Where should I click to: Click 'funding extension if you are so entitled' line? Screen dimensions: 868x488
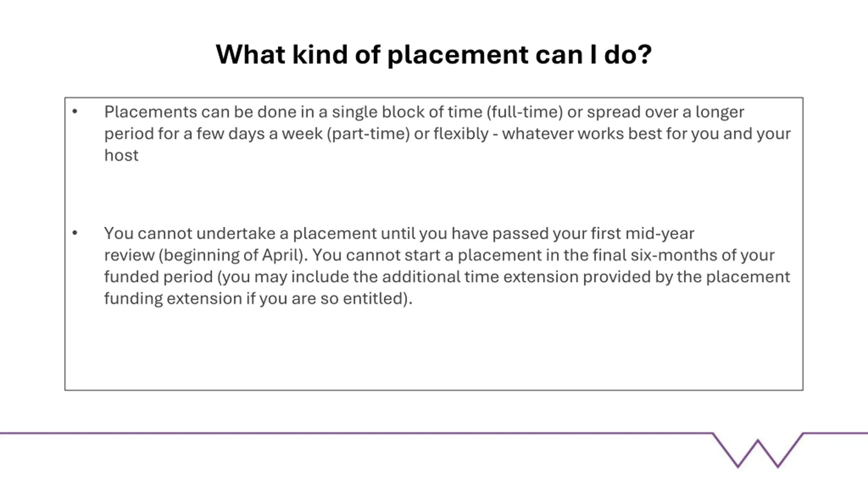point(258,299)
